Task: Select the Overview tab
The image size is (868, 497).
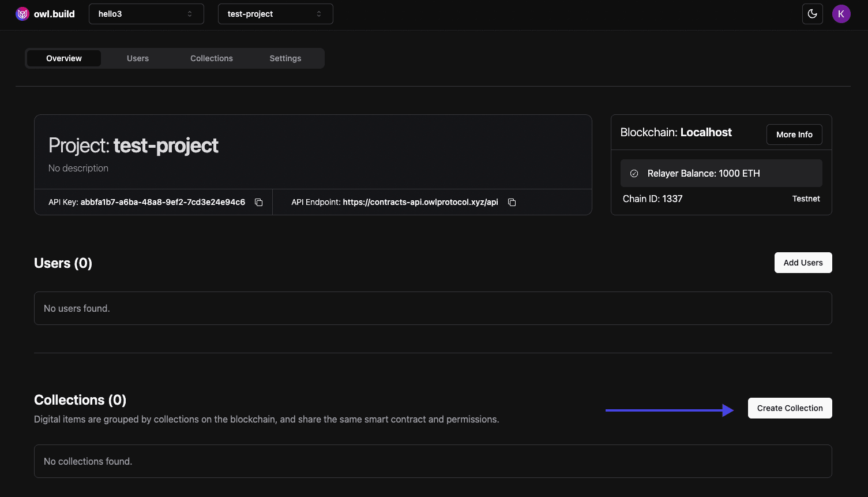Action: tap(64, 58)
